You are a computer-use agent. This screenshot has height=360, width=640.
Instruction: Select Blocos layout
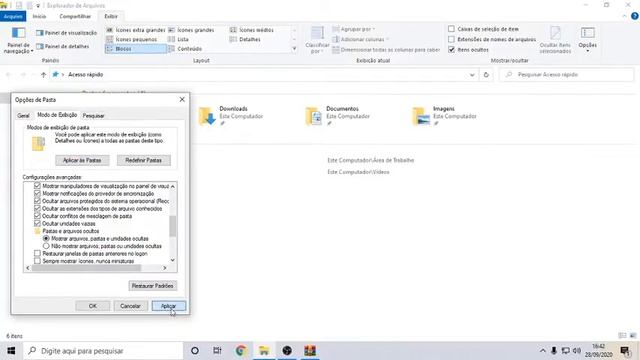coord(136,49)
